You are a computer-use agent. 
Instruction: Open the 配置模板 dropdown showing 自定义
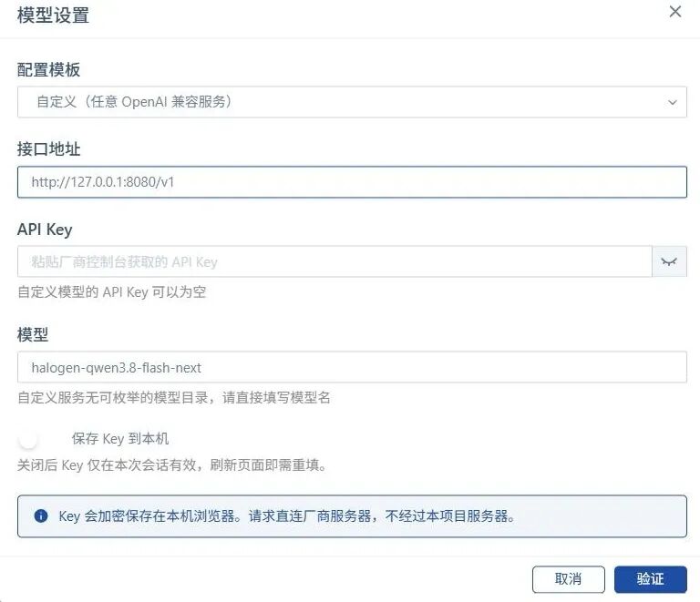point(352,102)
